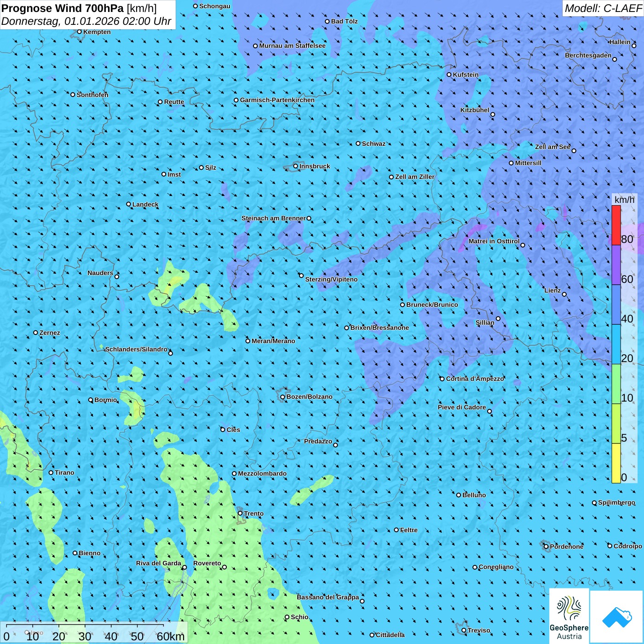Click the km/h legend unit label
This screenshot has height=644, width=644.
tap(624, 199)
